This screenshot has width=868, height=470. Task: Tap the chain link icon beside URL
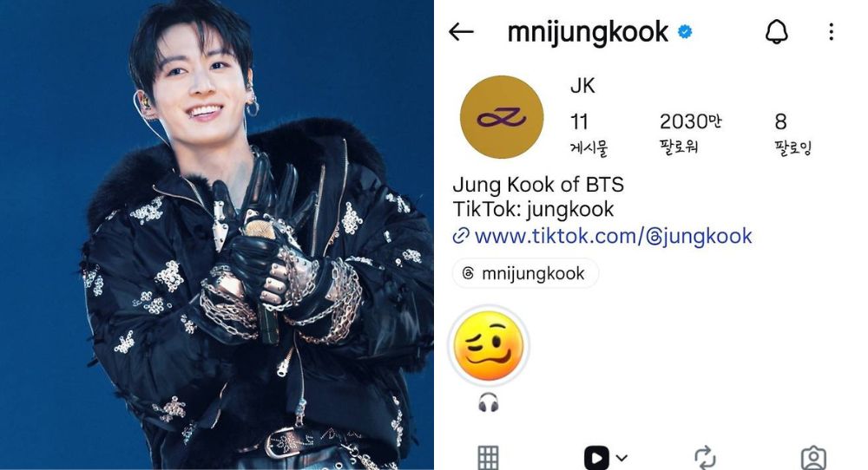461,236
